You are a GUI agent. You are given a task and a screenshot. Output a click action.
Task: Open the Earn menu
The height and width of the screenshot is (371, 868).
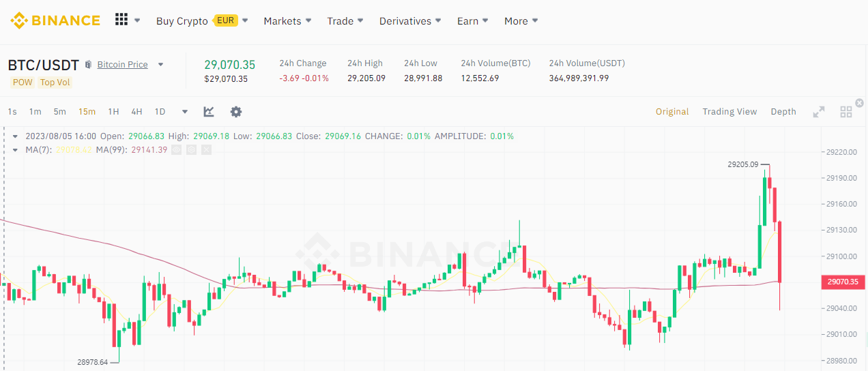[x=473, y=21]
